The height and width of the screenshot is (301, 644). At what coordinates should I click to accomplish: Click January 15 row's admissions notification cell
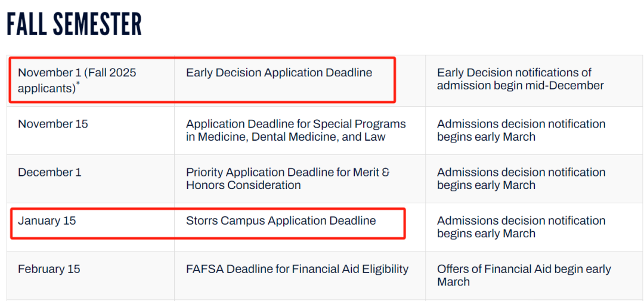coord(534,227)
